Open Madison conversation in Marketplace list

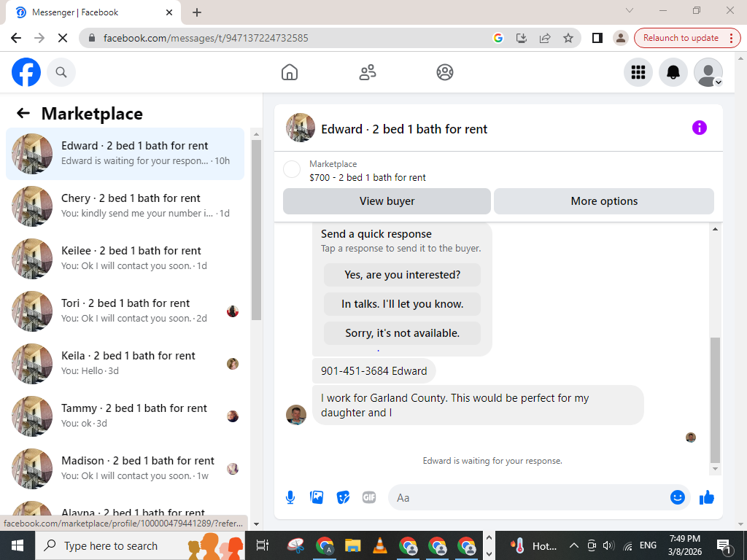(125, 469)
